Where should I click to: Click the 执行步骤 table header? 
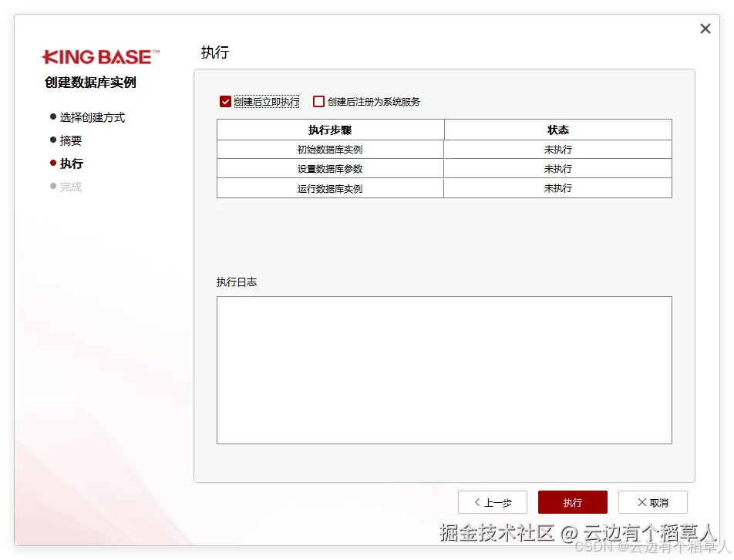click(x=330, y=129)
